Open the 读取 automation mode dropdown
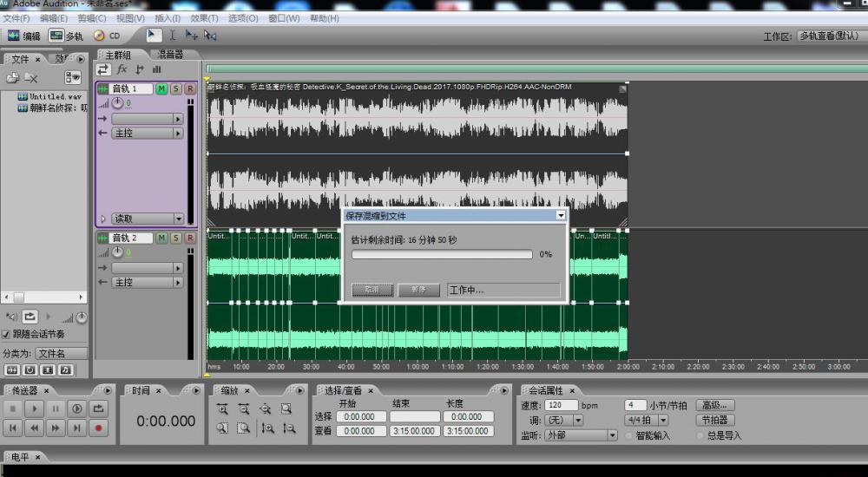The width and height of the screenshot is (868, 477). pyautogui.click(x=148, y=219)
